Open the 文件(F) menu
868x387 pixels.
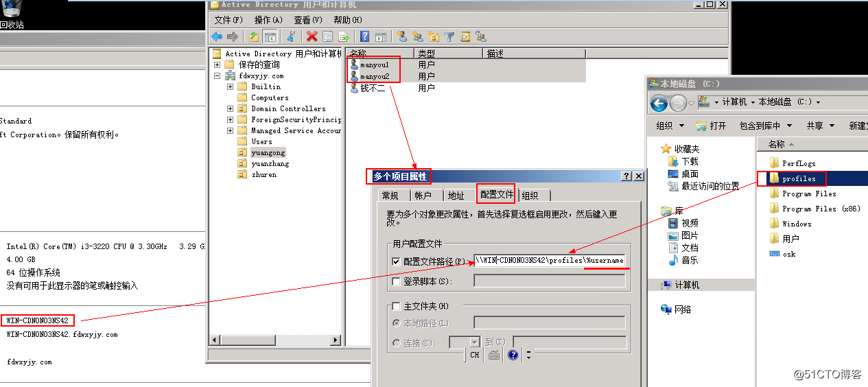(x=228, y=20)
